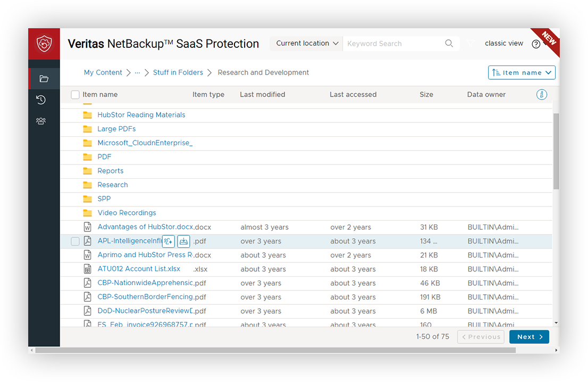Click in the Keyword Search field
588x382 pixels.
[394, 44]
